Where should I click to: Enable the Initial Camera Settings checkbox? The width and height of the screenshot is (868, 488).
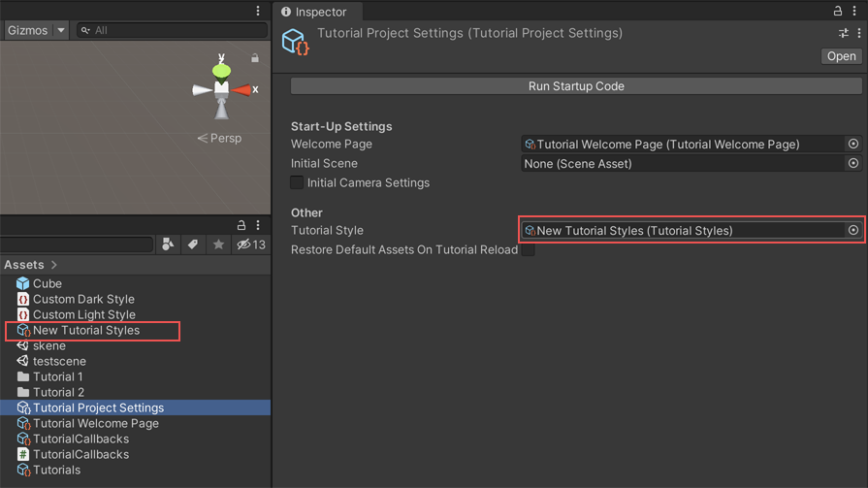pos(298,182)
